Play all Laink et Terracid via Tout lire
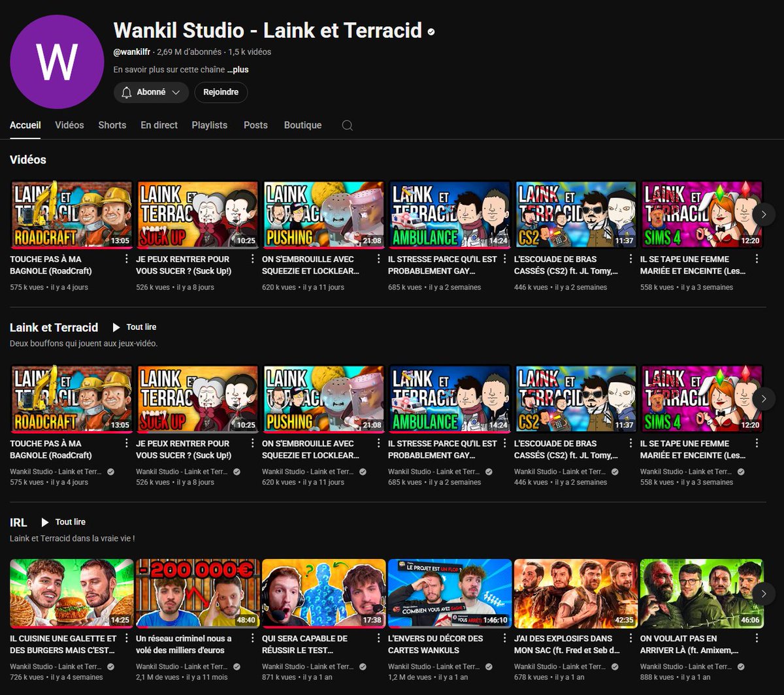 tap(135, 327)
